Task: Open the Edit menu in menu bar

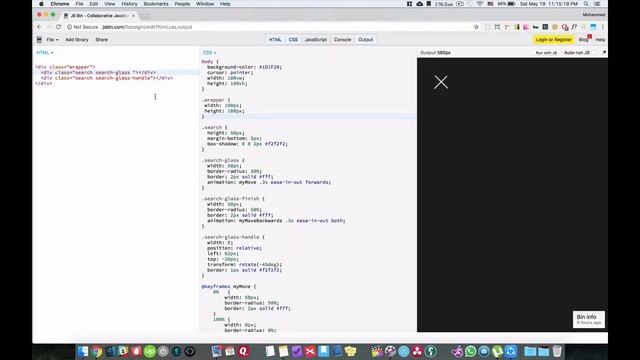Action: tap(94, 4)
